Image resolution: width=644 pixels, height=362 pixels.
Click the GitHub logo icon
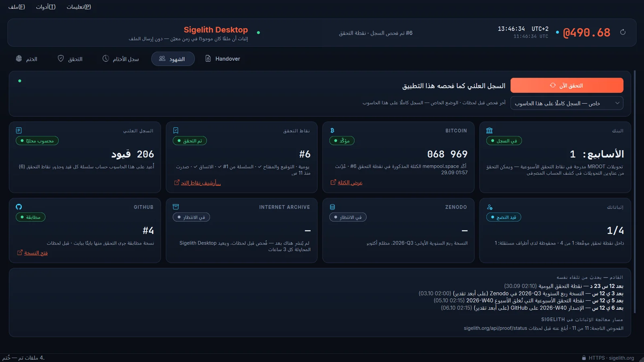click(19, 207)
